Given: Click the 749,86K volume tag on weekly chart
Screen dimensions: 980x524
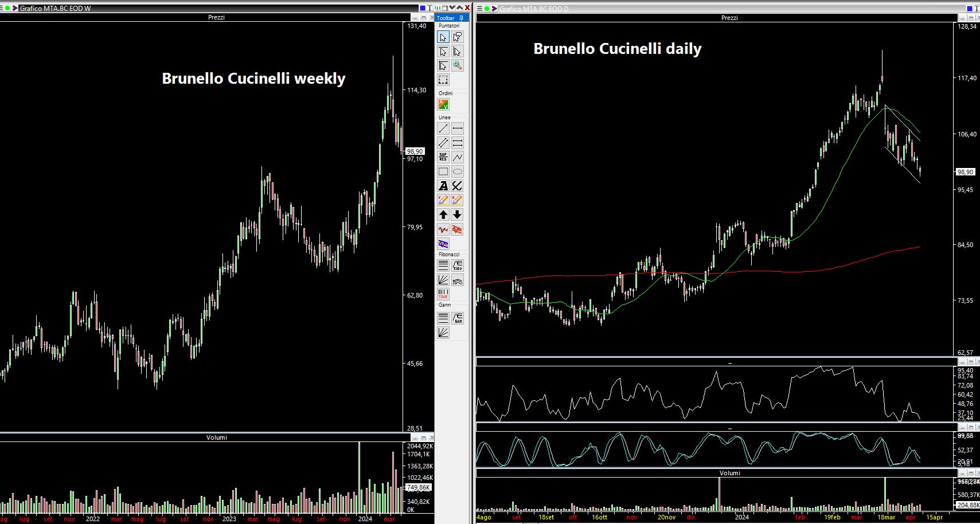Looking at the screenshot, I should 419,487.
